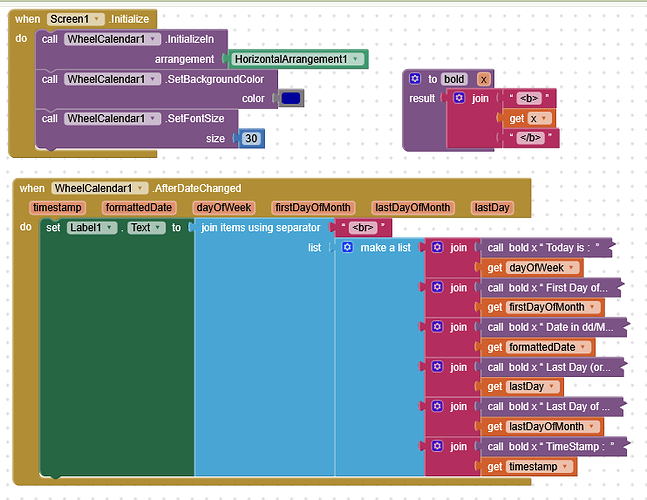Open the Label1 component dropdown
This screenshot has height=500, width=647.
pyautogui.click(x=112, y=228)
